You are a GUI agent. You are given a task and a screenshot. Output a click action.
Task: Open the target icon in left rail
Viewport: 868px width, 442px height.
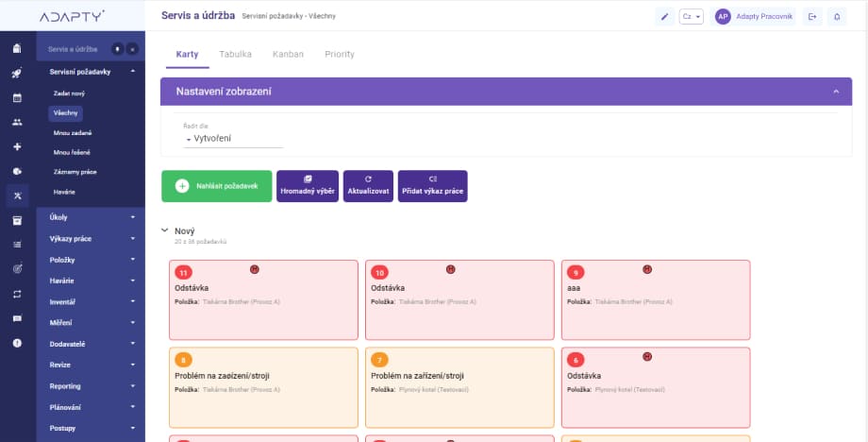[x=17, y=269]
